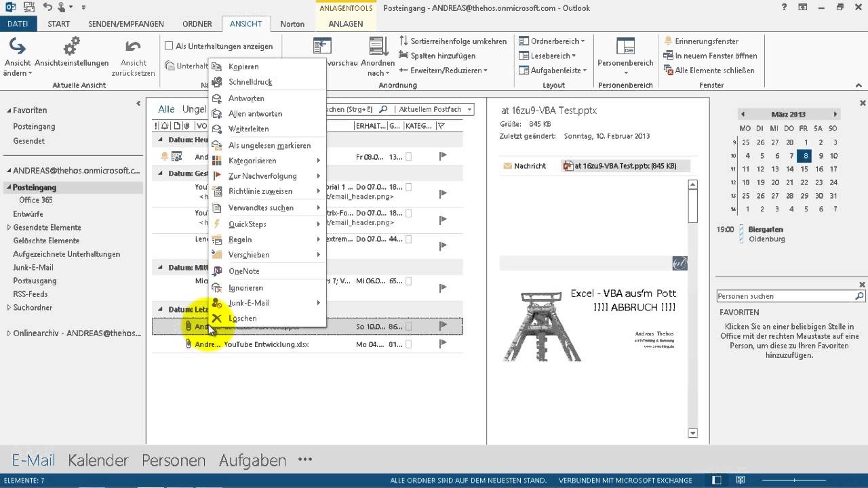Viewport: 868px width, 488px height.
Task: Toggle category box of Mi 06.0 message
Action: (x=408, y=281)
